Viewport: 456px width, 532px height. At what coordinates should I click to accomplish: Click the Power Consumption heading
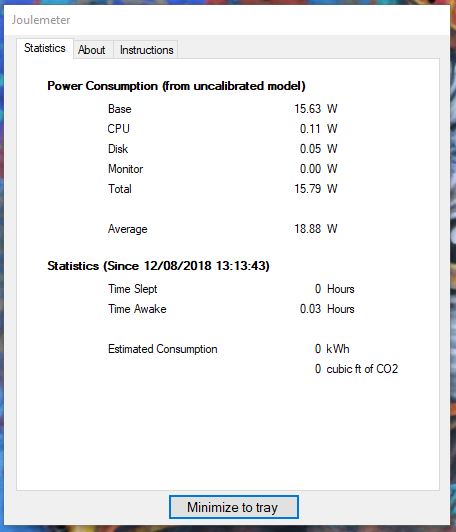176,86
